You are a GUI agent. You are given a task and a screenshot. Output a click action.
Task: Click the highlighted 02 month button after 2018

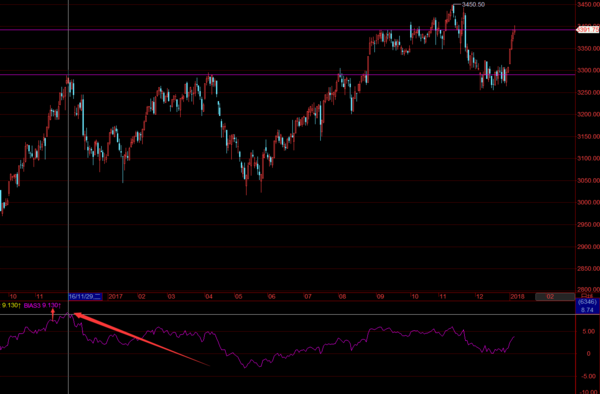(554, 296)
